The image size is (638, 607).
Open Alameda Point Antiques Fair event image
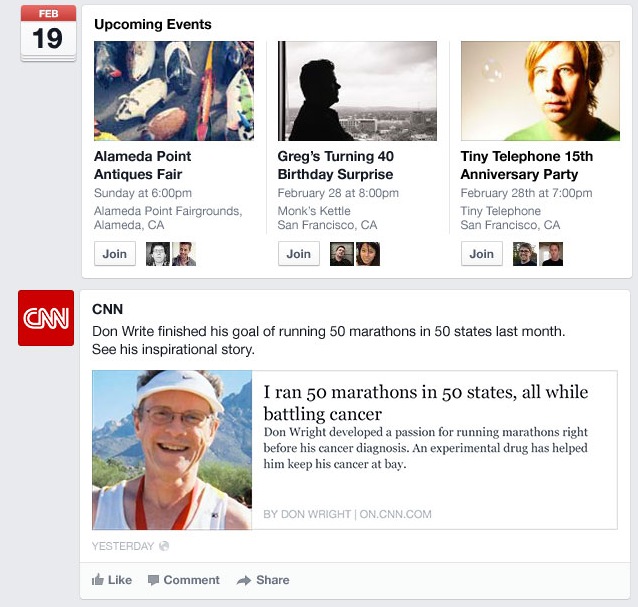coord(174,91)
